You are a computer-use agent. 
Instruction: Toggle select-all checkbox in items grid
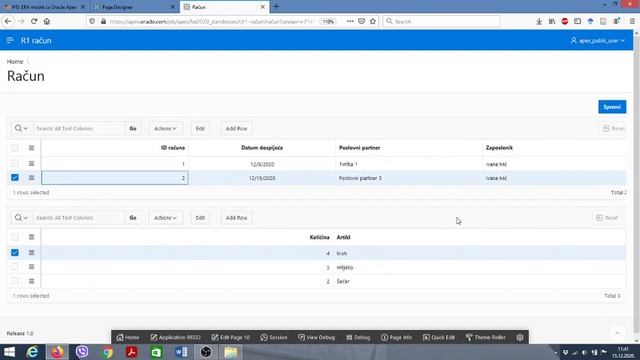pyautogui.click(x=15, y=237)
